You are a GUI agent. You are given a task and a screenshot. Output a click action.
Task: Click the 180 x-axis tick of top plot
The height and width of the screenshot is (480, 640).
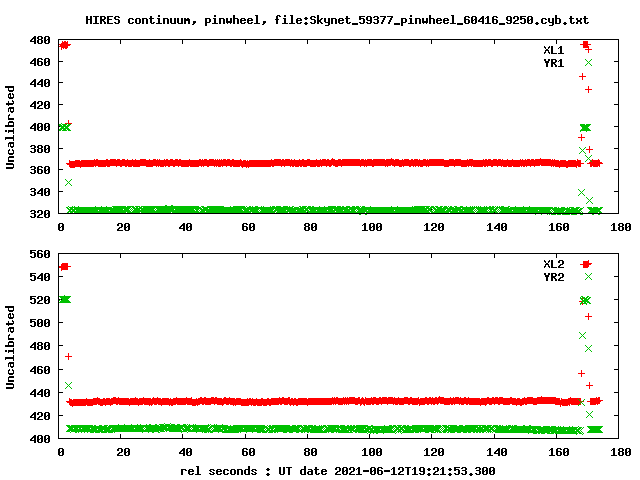tap(620, 227)
